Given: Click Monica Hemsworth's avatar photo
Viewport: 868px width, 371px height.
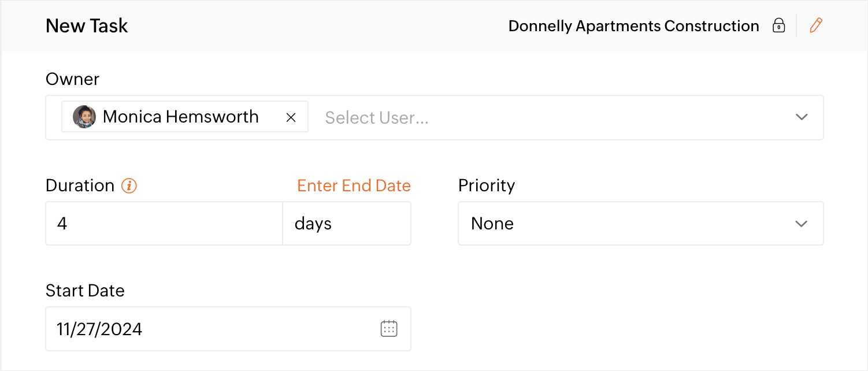Looking at the screenshot, I should [x=84, y=117].
